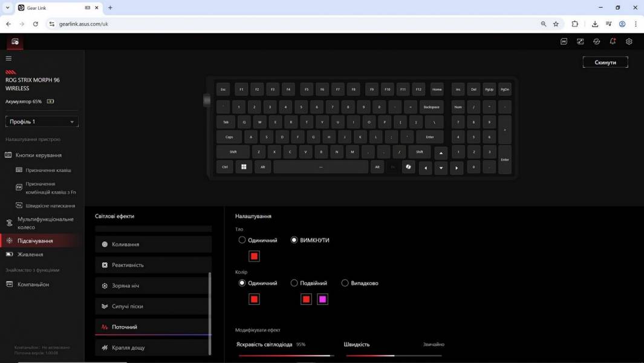
Task: Click the Backspace key on keyboard preview
Action: pyautogui.click(x=431, y=107)
